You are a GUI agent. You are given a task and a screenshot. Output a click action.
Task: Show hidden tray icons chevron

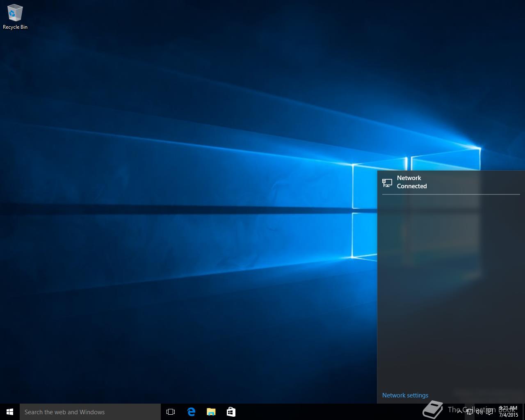[x=459, y=412]
